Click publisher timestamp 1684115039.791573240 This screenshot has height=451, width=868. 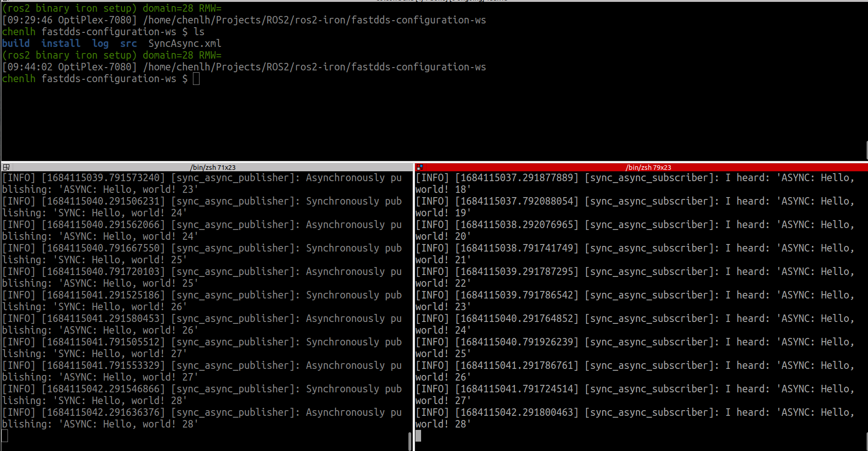(103, 178)
